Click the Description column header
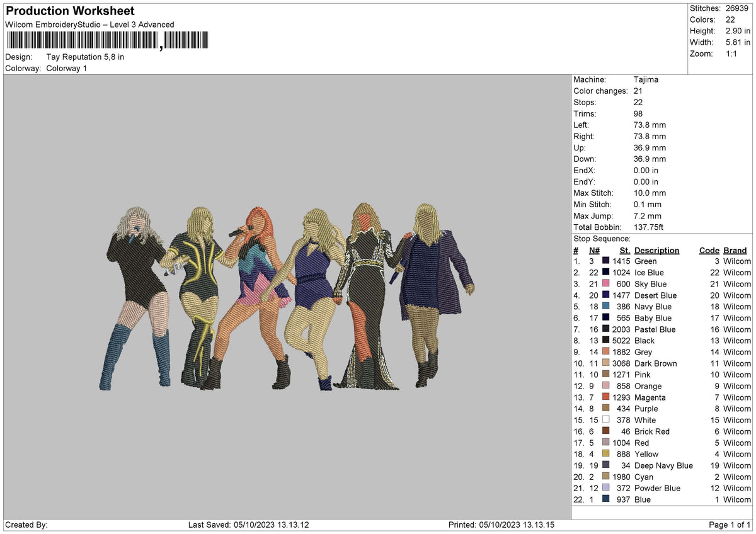The height and width of the screenshot is (534, 756). click(656, 250)
